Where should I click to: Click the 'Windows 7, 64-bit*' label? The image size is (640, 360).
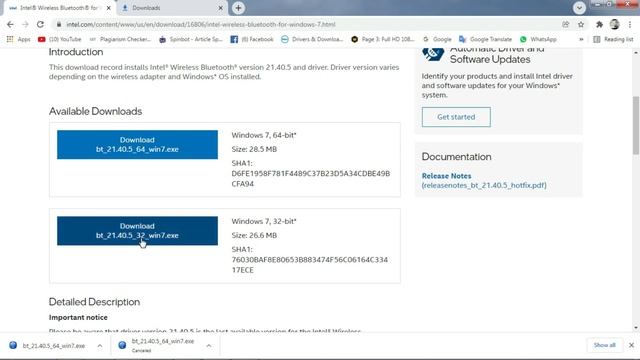click(x=264, y=135)
